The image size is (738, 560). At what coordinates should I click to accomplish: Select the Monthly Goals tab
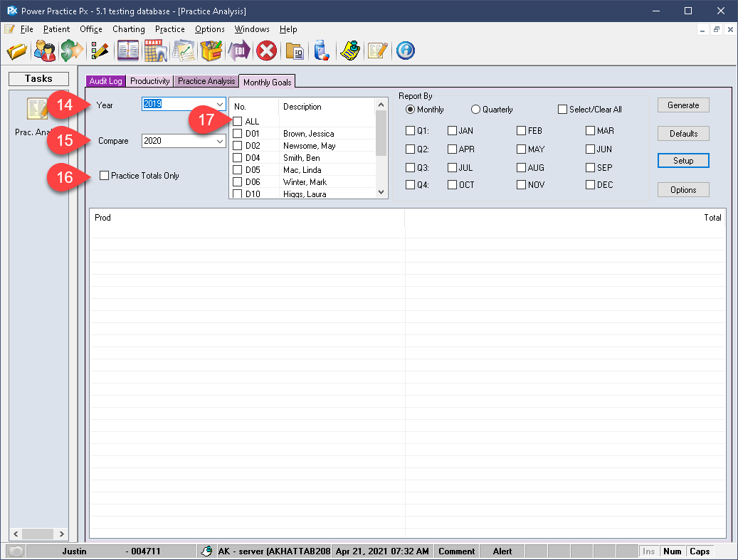pyautogui.click(x=267, y=82)
